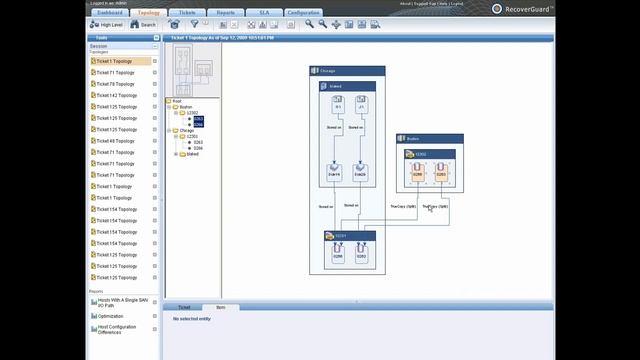The height and width of the screenshot is (360, 640).
Task: Open the Reports tab
Action: [x=226, y=13]
